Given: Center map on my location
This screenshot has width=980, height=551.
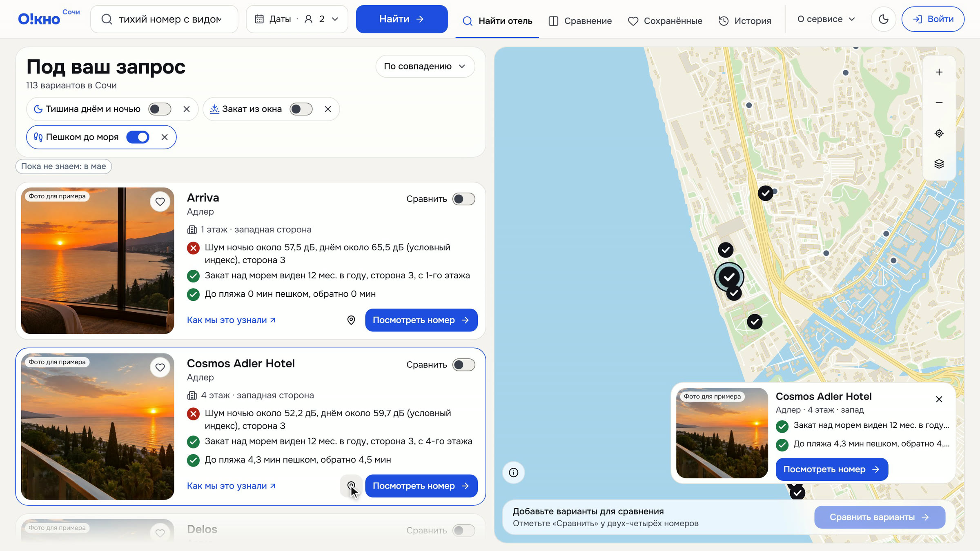Looking at the screenshot, I should pyautogui.click(x=939, y=133).
